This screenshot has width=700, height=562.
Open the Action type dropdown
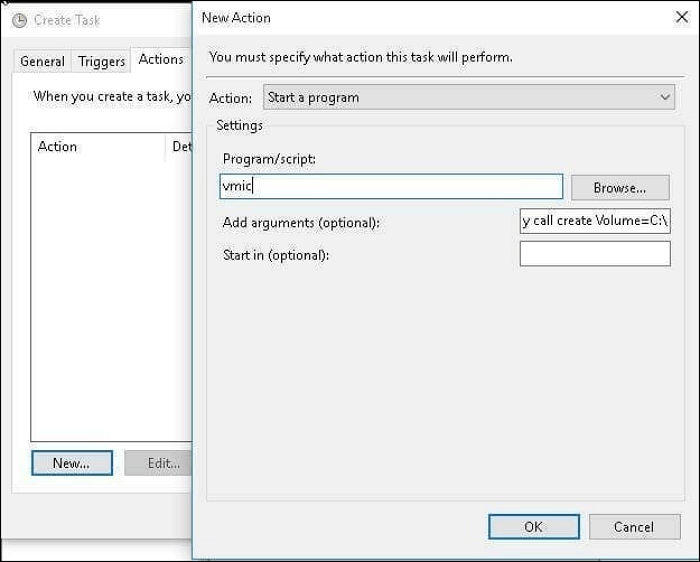click(x=469, y=97)
